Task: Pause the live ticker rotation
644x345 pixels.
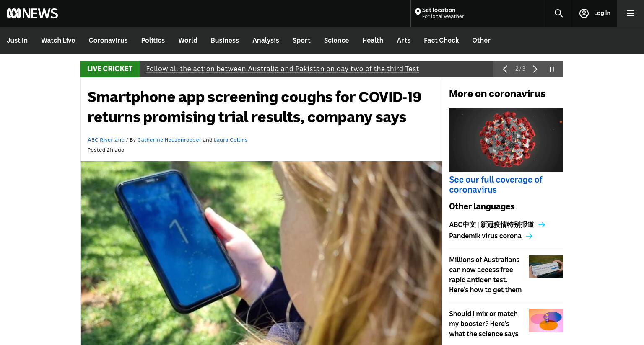Action: point(552,69)
